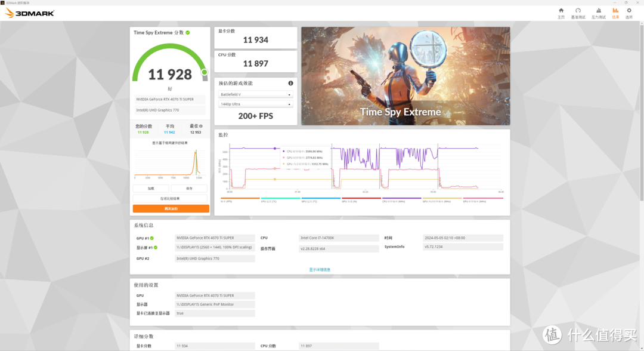The width and height of the screenshot is (644, 351).
Task: Open the Battlefield V game dropdown
Action: 255,94
